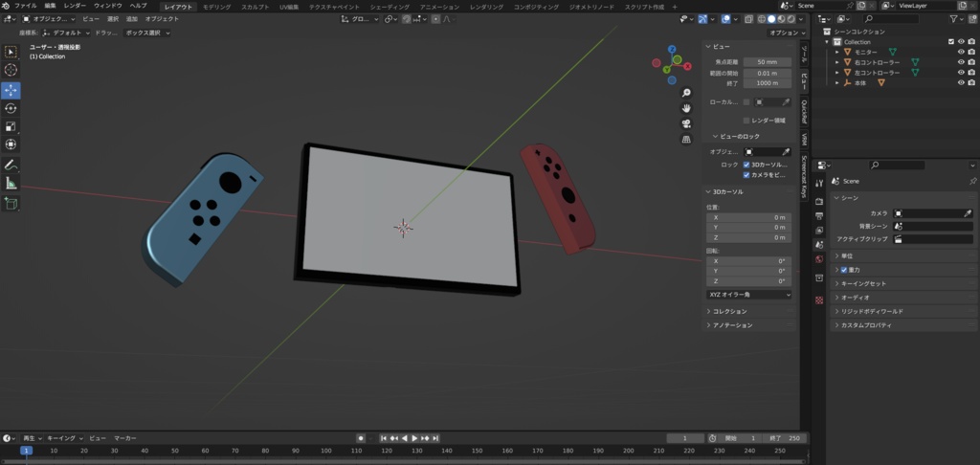Select the box select tool in the toolbar
This screenshot has height=465, width=980.
pyautogui.click(x=11, y=52)
